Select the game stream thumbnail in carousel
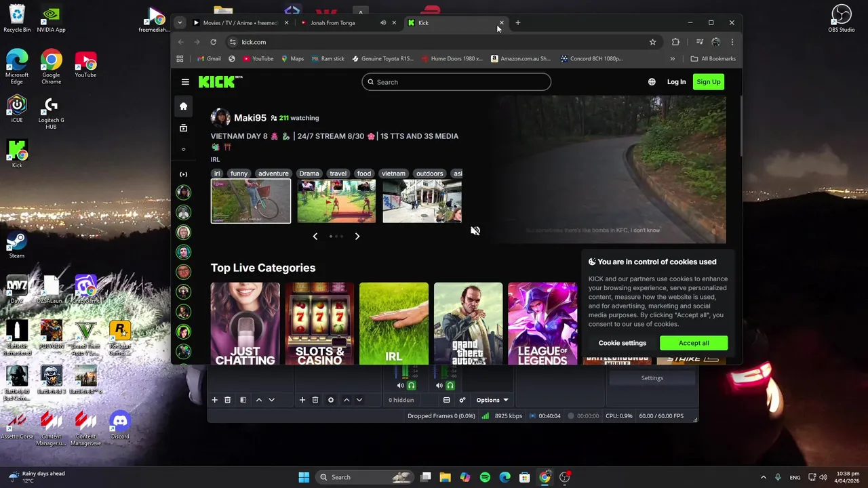This screenshot has width=868, height=488. (336, 201)
